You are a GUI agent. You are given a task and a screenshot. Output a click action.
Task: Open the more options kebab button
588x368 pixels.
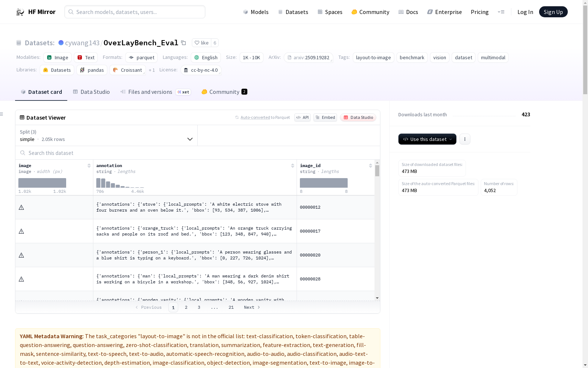pyautogui.click(x=465, y=139)
